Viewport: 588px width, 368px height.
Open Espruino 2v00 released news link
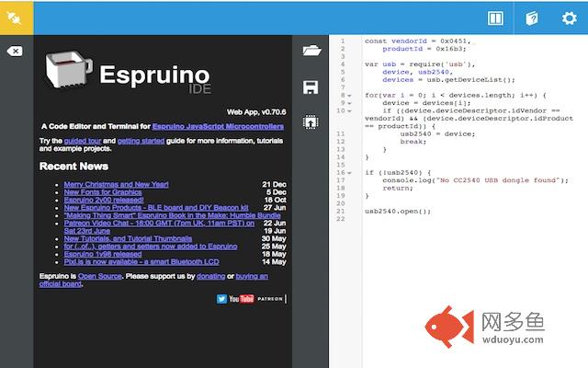104,200
